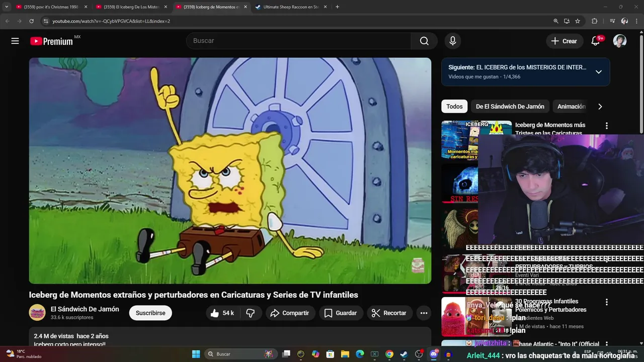Open Chrome three-dot menu
The image size is (644, 362).
(x=637, y=21)
